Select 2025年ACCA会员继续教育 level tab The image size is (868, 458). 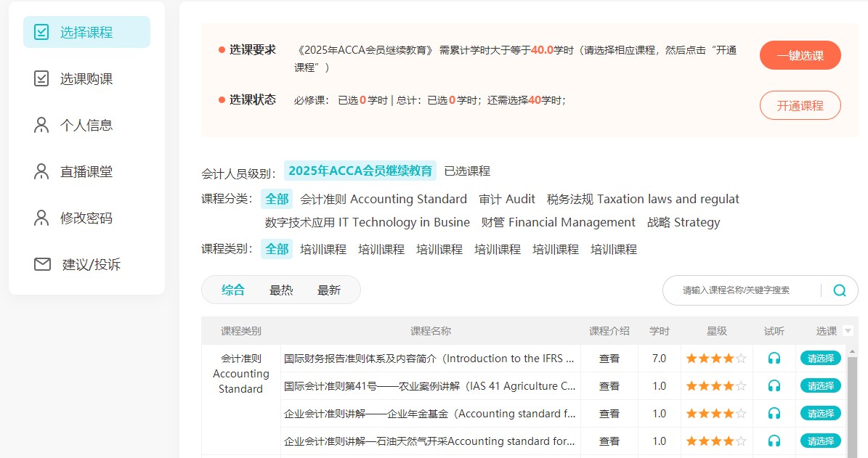pyautogui.click(x=360, y=171)
